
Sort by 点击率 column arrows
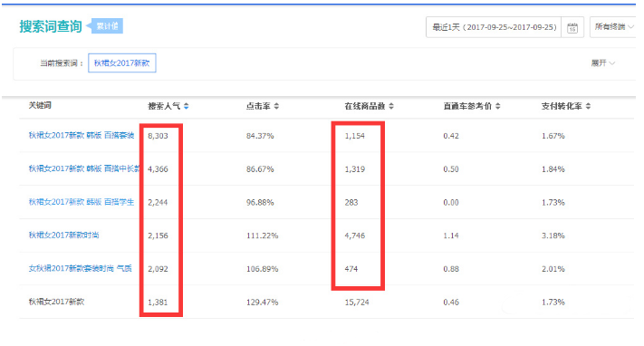276,106
